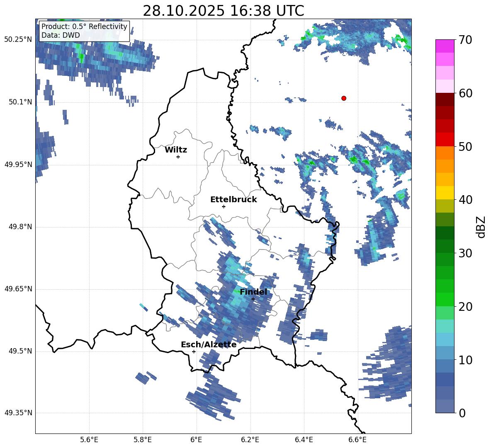The image size is (491, 448).
Task: Click the 0 tick label on colorbar
Action: pos(462,413)
